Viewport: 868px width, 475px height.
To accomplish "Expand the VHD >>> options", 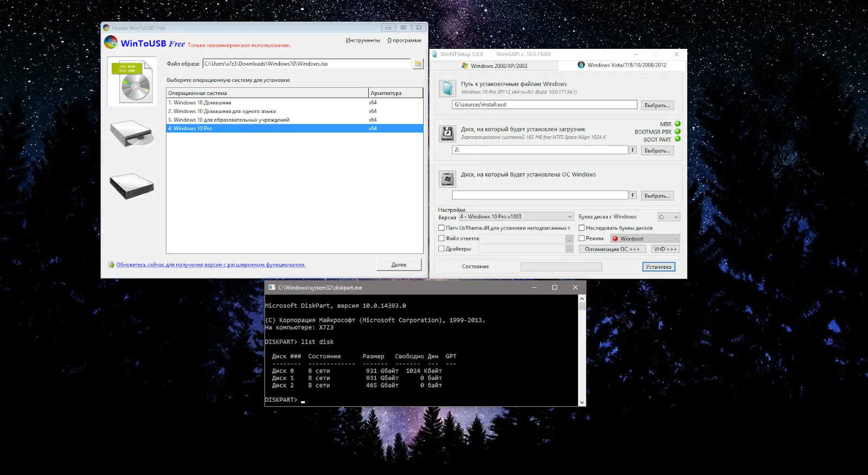I will pos(665,249).
